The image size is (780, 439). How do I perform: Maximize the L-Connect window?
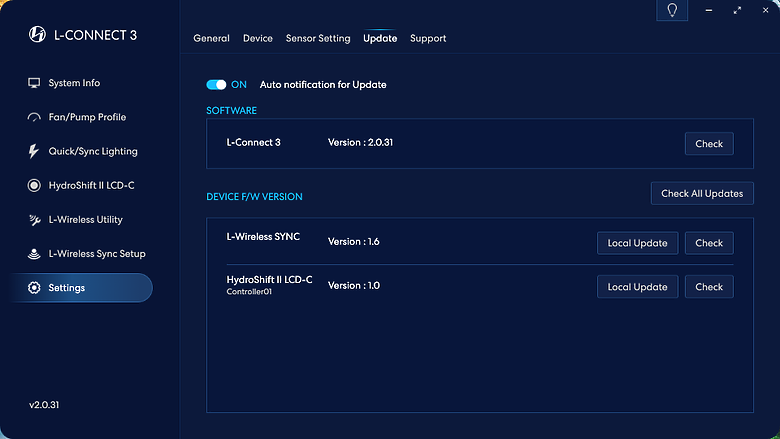pos(737,10)
